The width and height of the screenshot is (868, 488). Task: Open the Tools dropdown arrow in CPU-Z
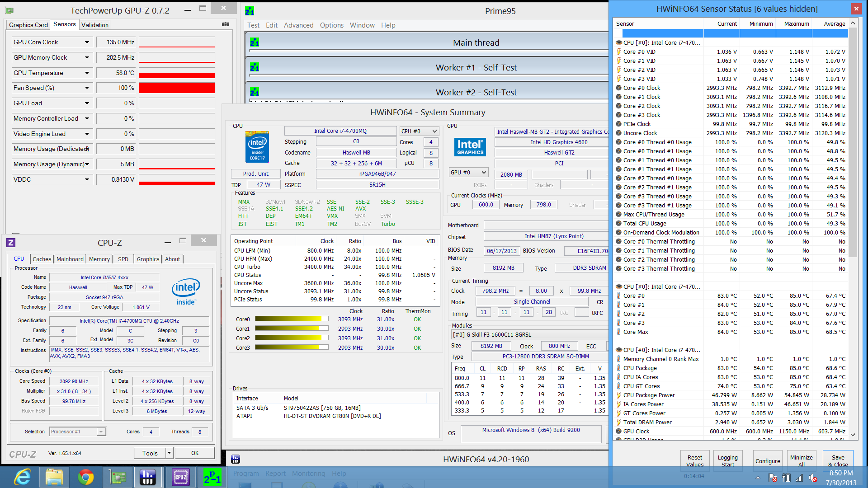(169, 453)
